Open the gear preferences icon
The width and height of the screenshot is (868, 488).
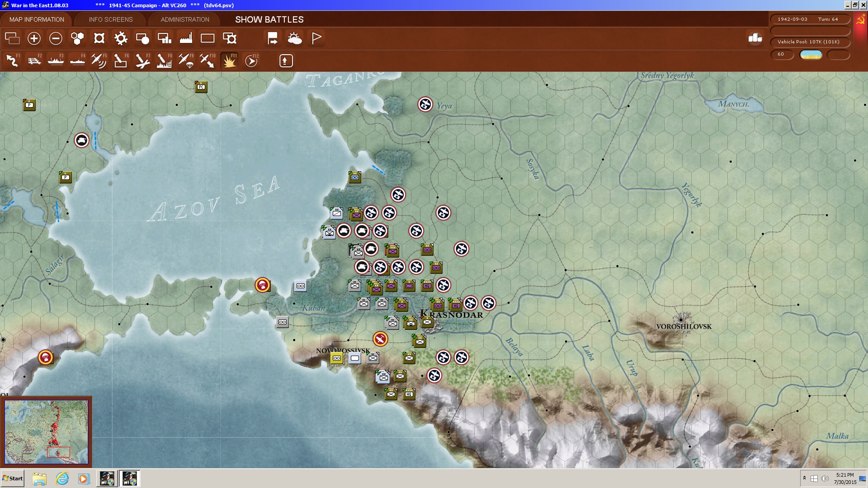pos(121,38)
